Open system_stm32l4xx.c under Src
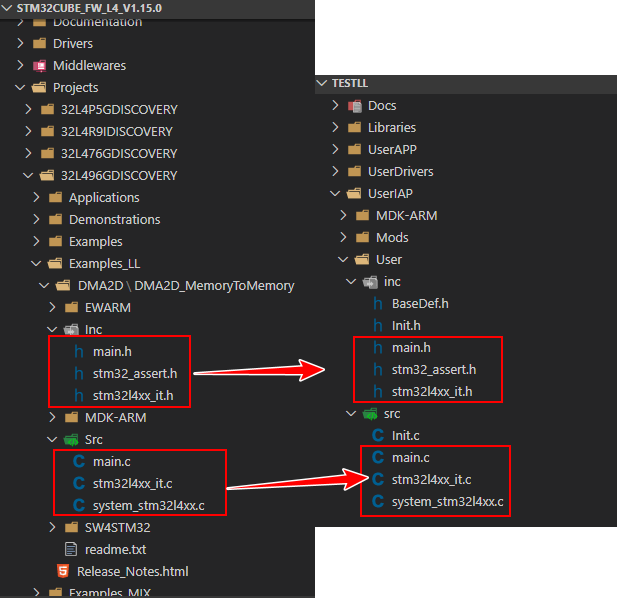The width and height of the screenshot is (617, 598). (x=148, y=506)
